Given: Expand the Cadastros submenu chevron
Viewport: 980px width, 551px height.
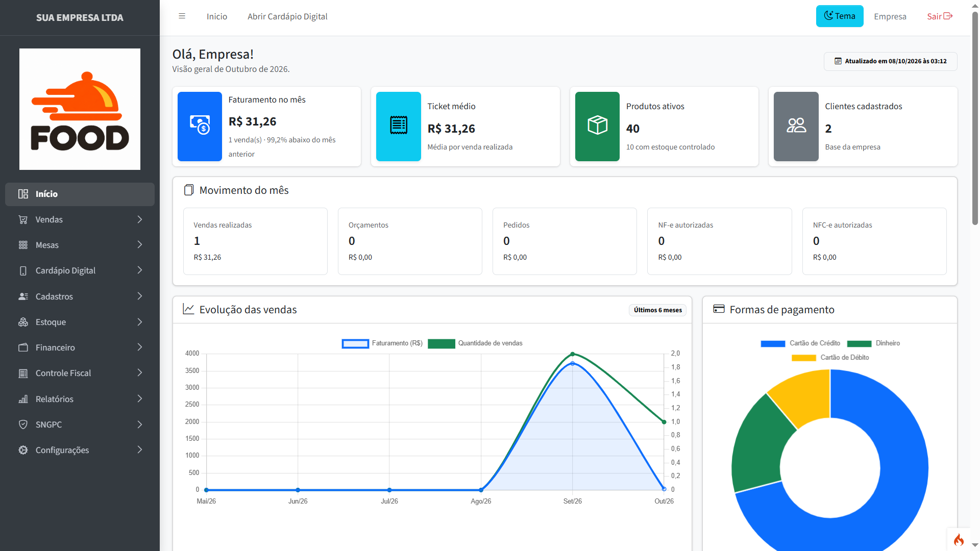Looking at the screenshot, I should tap(140, 296).
